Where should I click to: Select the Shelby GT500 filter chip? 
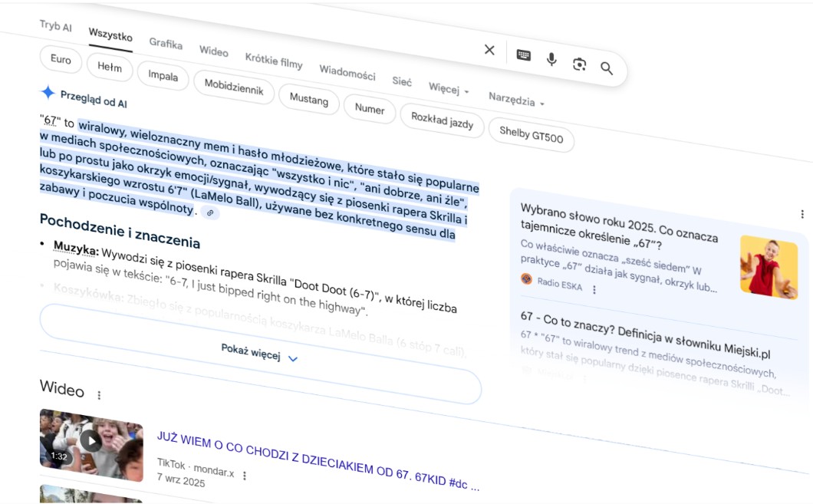531,135
